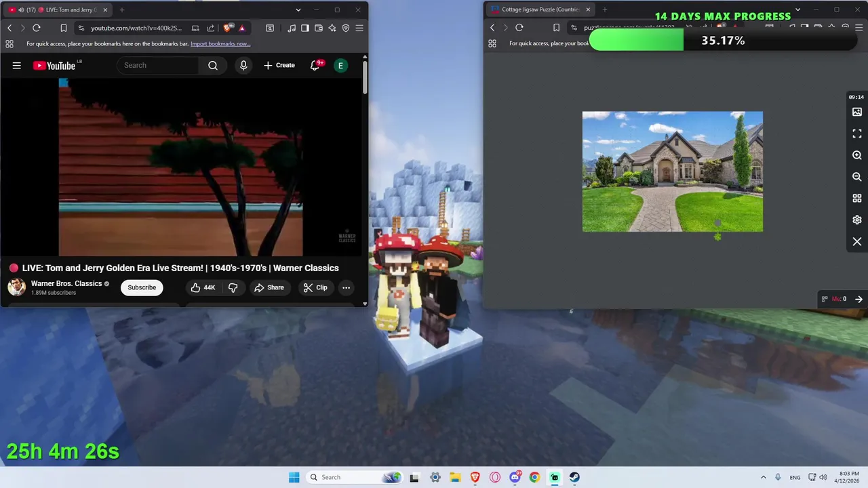The image size is (868, 488).
Task: Reload the puzzle page
Action: click(519, 28)
